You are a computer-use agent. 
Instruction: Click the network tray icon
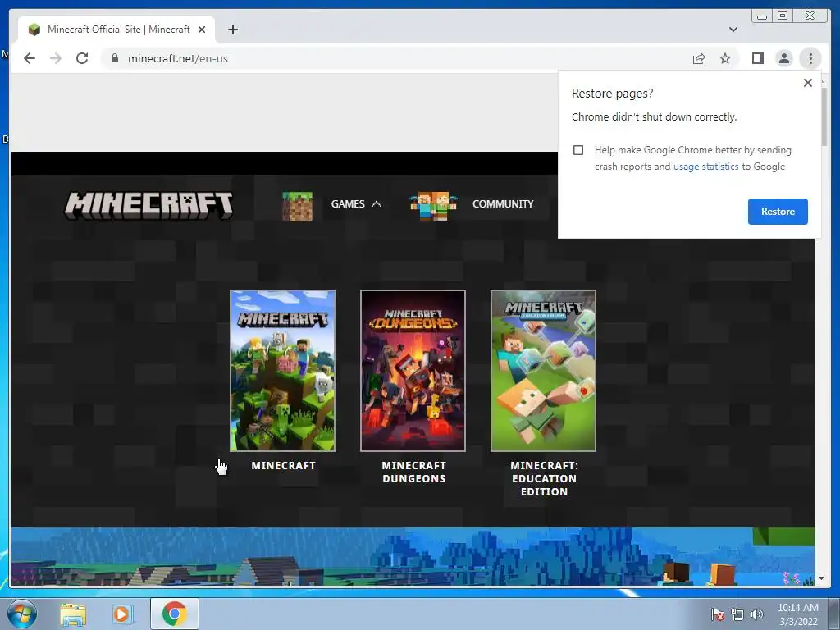coord(737,614)
